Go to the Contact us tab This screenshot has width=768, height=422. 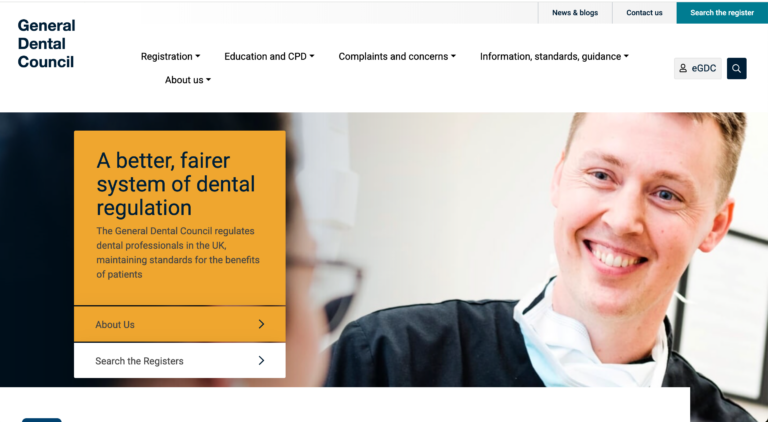(x=644, y=13)
